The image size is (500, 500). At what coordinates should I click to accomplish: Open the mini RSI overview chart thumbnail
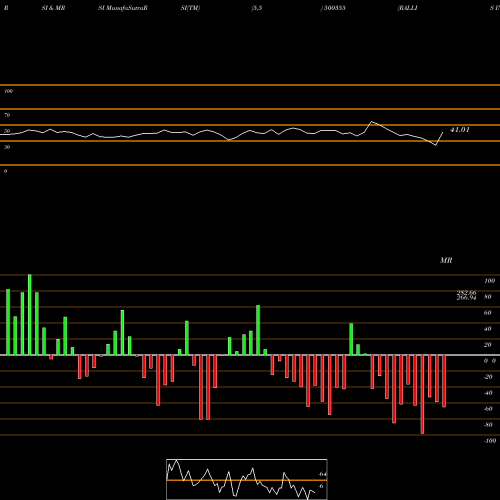(247, 479)
